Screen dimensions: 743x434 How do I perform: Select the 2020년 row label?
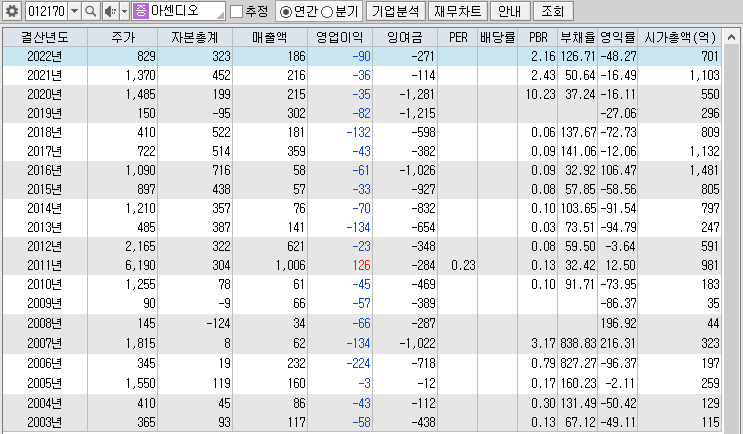[x=45, y=94]
